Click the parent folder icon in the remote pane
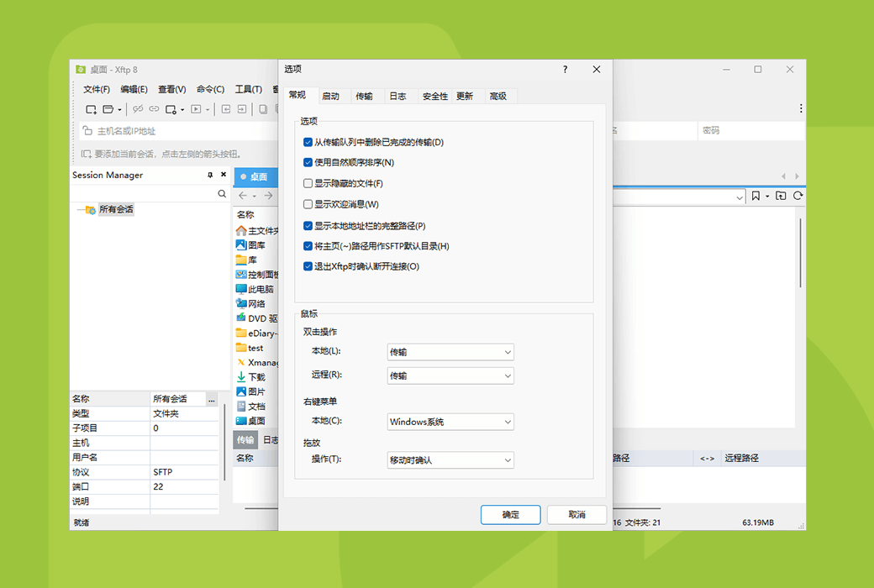This screenshot has height=588, width=874. (x=781, y=196)
